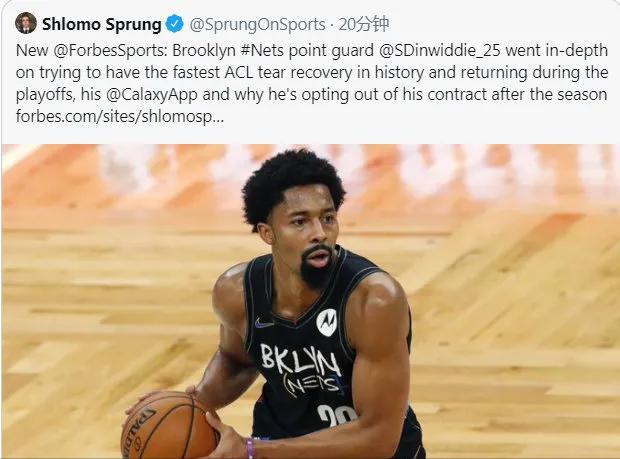Follow the forbes.com/sites/shlomosp... link

point(120,117)
